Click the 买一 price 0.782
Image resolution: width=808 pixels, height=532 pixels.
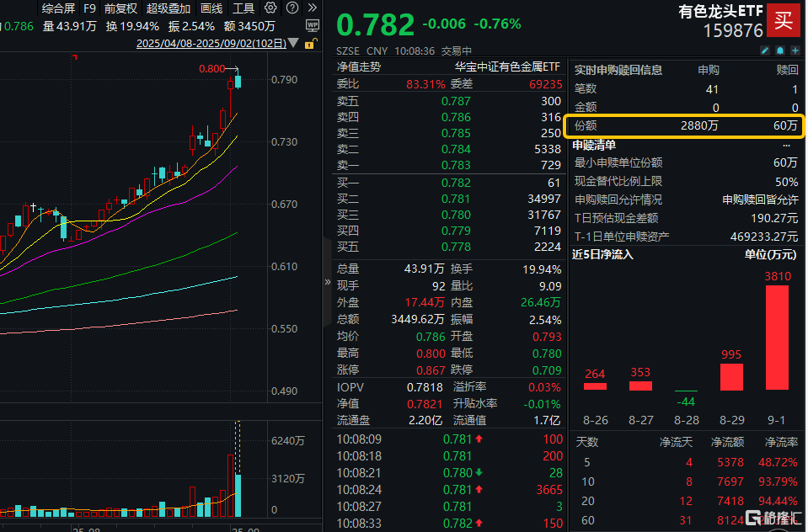pyautogui.click(x=456, y=183)
